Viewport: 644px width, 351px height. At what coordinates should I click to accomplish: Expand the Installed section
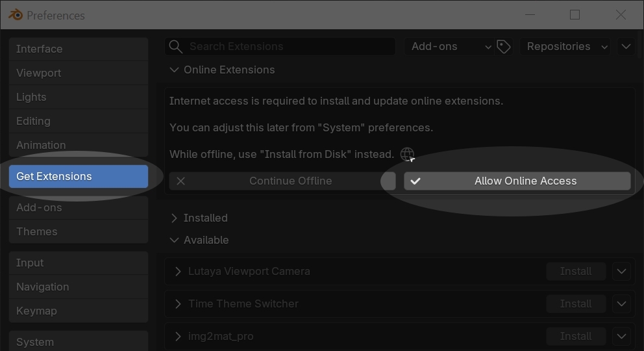(x=174, y=218)
